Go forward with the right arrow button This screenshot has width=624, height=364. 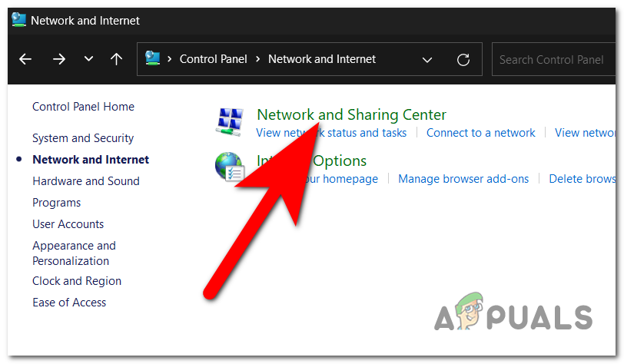59,59
